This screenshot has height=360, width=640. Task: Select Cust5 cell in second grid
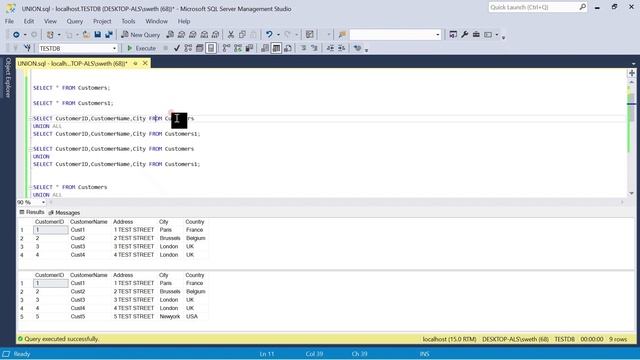[89, 316]
